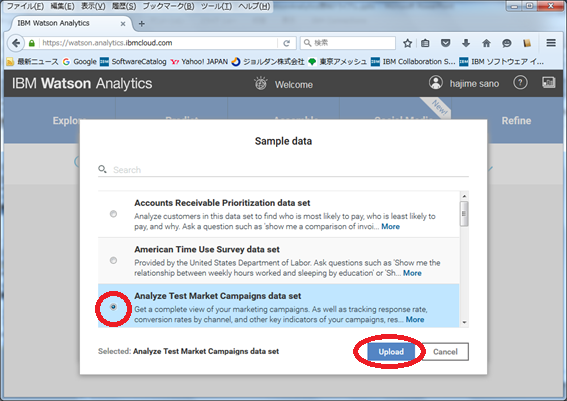The image size is (567, 401).
Task: Expand Accounts Receivable description with More
Action: [x=391, y=227]
